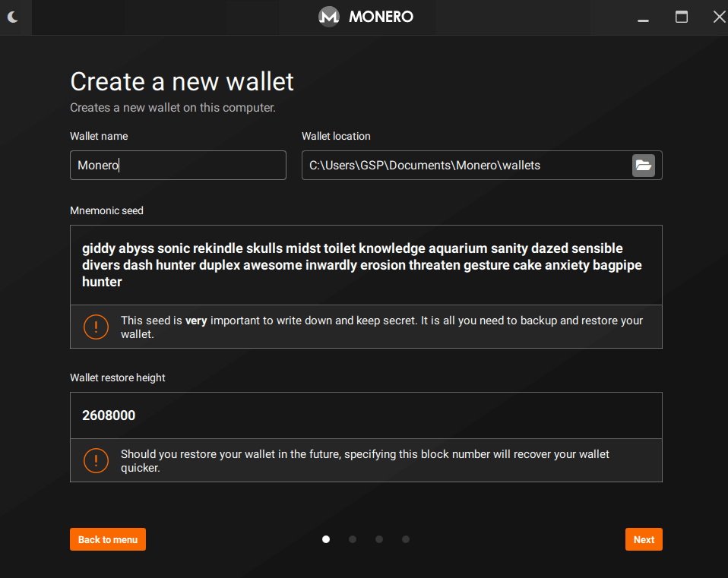This screenshot has width=728, height=578.
Task: Jump to the second wizard step dot
Action: pyautogui.click(x=353, y=539)
